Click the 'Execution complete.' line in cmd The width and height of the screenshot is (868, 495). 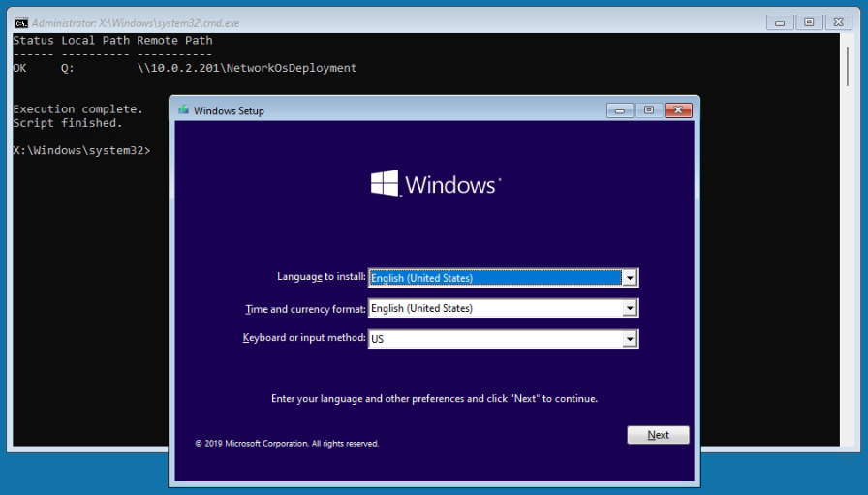click(78, 109)
